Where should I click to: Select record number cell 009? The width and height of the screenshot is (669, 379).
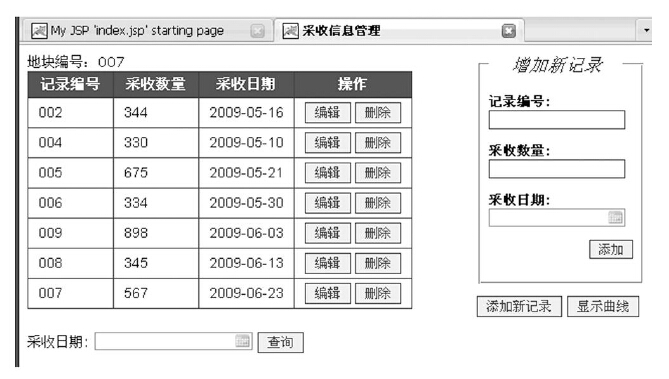(70, 233)
